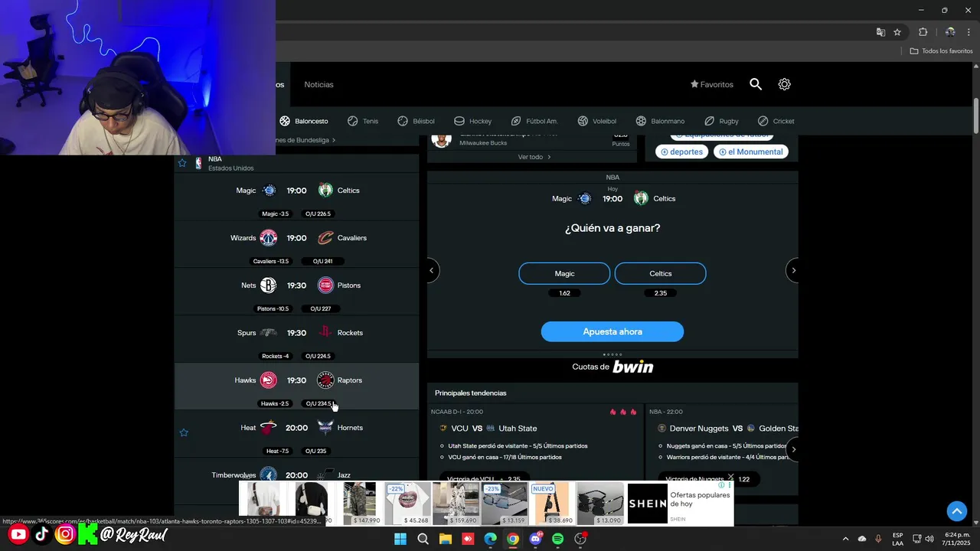
Task: Select the Baloncesto sport tab
Action: tap(304, 121)
